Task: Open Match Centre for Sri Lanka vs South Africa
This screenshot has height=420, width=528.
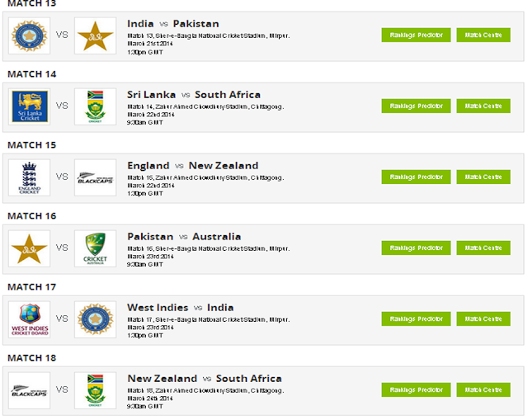Action: tap(483, 106)
